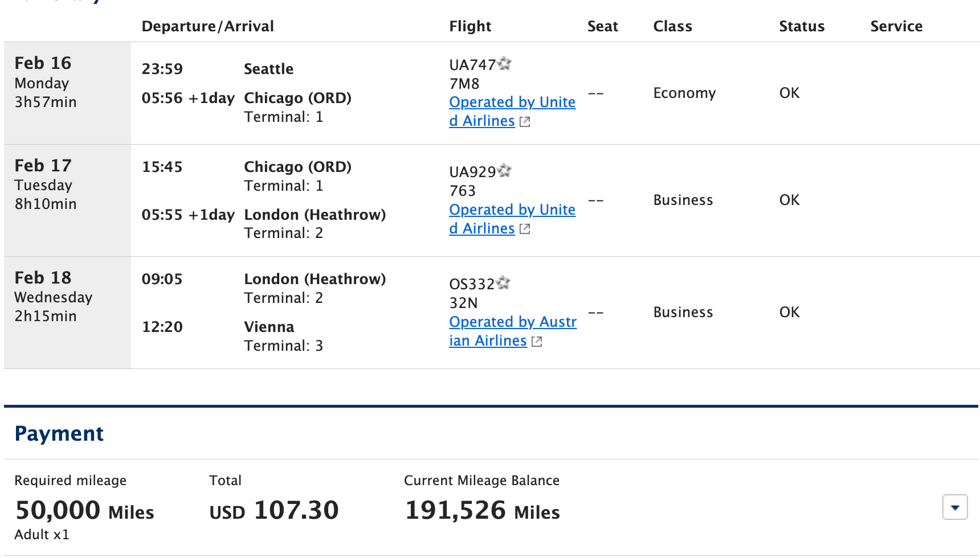Click Star Alliance icon next to OS332
The height and width of the screenshot is (558, 980).
point(504,283)
